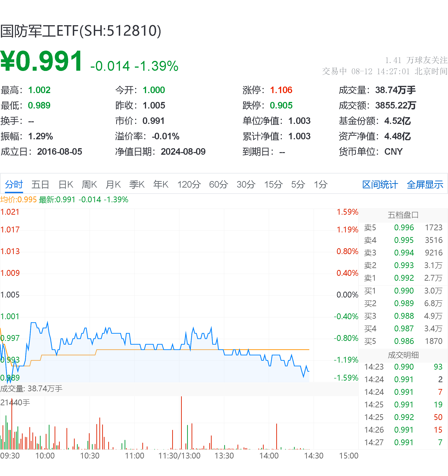
Task: Select the 卖1 ask price 0.992
Action: click(x=404, y=278)
